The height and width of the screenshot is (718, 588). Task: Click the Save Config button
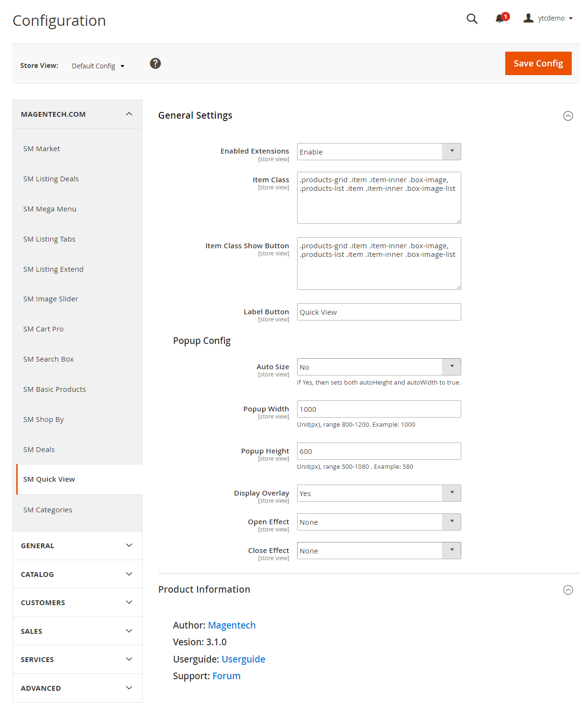(x=538, y=63)
